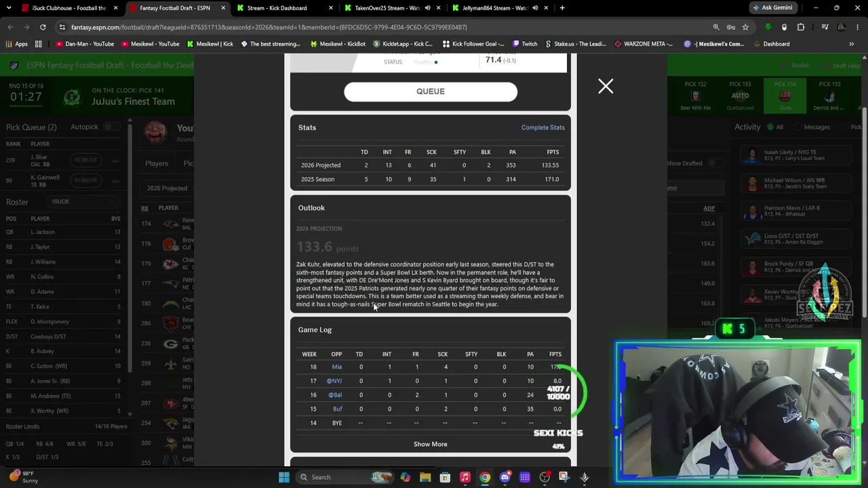
Task: Select the All activity radio button
Action: 770,127
